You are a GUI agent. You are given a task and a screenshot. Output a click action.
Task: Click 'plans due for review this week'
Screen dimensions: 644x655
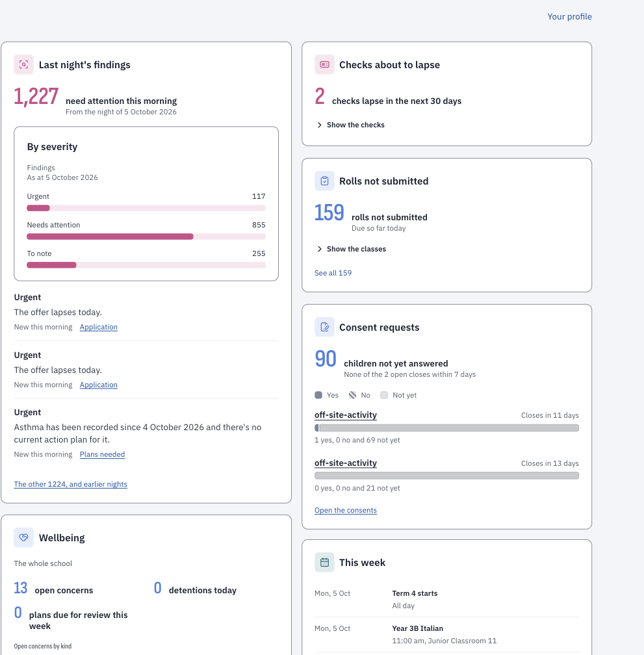(x=79, y=621)
